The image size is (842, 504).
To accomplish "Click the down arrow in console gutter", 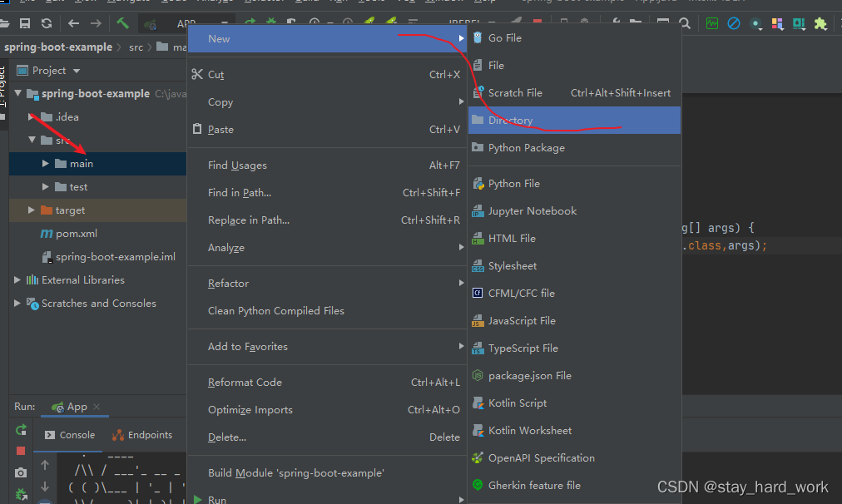I will click(45, 487).
